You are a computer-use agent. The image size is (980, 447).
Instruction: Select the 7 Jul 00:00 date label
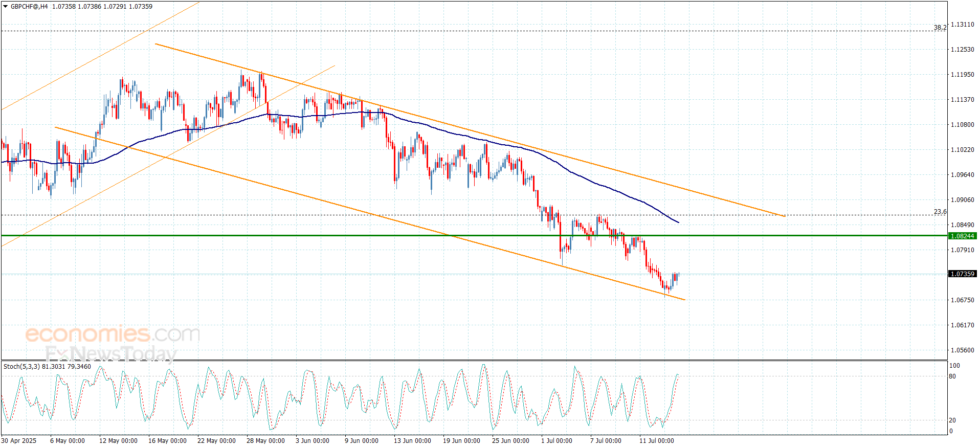(x=606, y=440)
